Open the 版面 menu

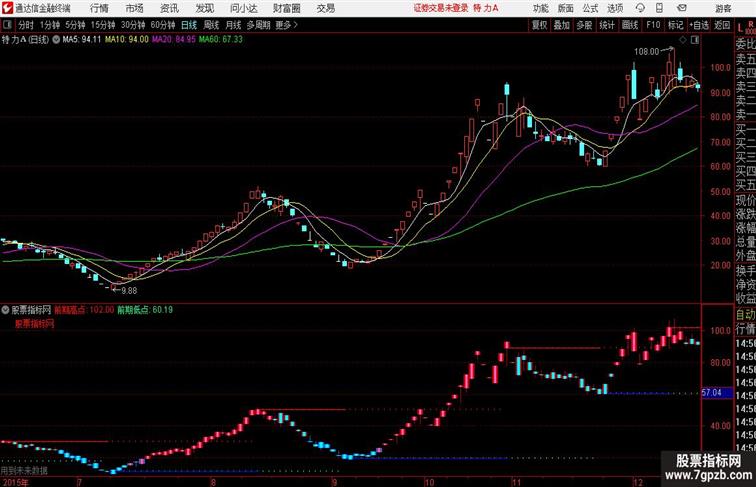pyautogui.click(x=566, y=8)
